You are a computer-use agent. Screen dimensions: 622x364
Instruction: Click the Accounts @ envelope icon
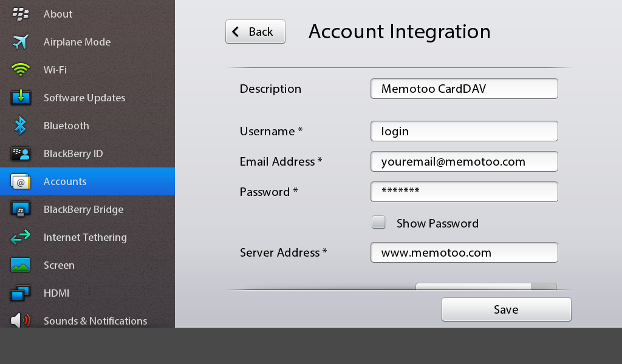(21, 181)
